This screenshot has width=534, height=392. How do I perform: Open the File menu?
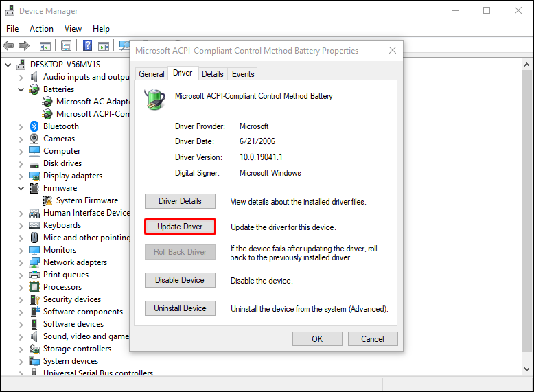(x=12, y=29)
